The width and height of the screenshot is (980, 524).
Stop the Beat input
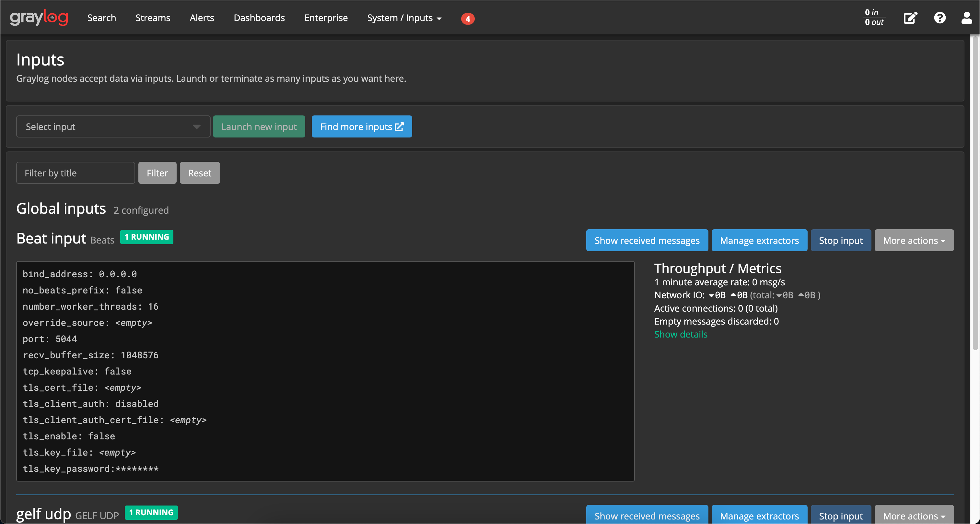tap(841, 240)
